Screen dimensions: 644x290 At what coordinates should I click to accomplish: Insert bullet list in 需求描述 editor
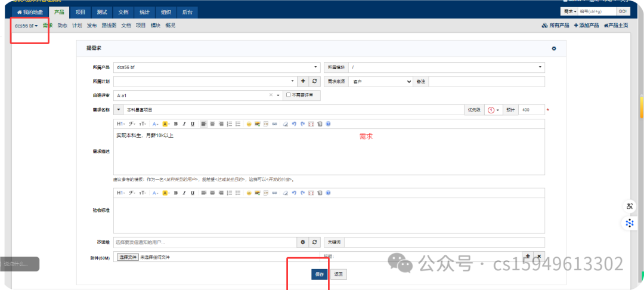(x=238, y=124)
